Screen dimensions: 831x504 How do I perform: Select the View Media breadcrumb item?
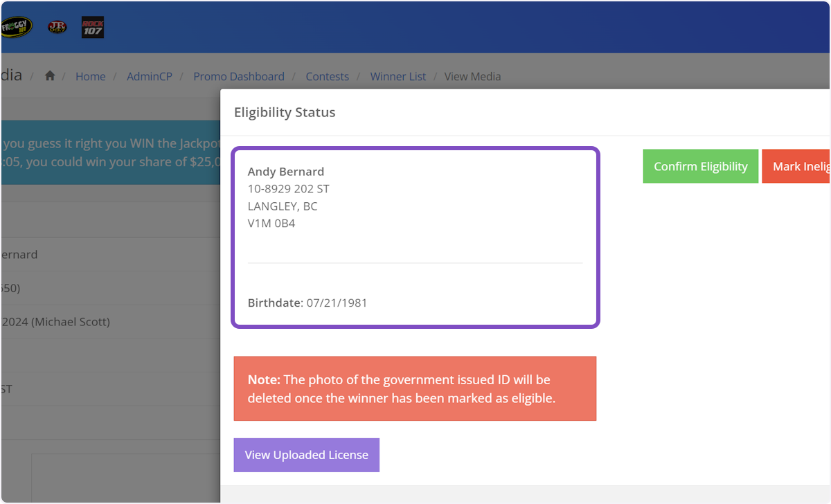coord(473,76)
